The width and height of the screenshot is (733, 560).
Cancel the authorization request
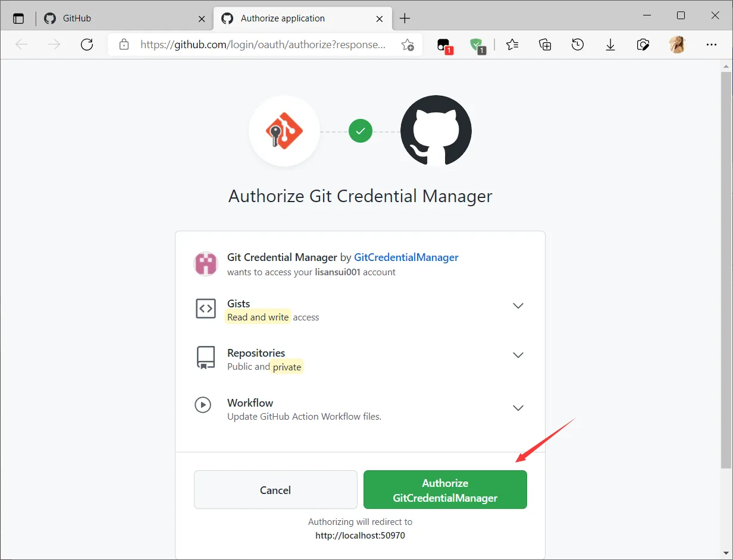[x=275, y=490]
